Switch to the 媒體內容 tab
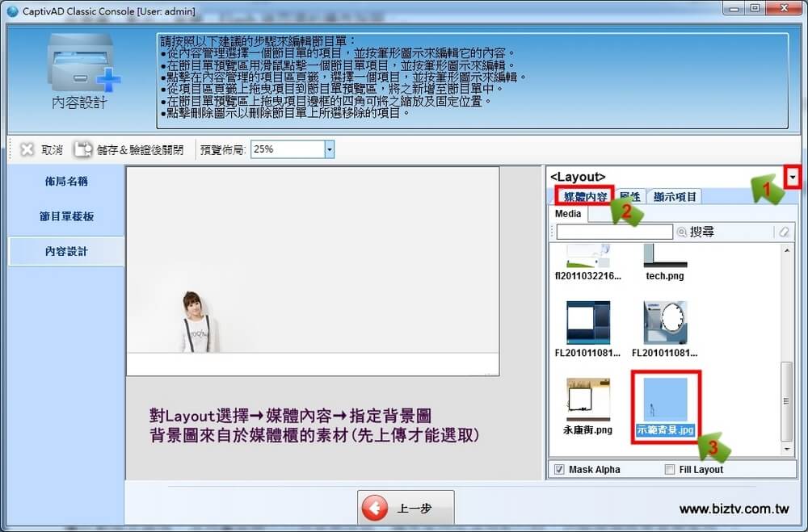This screenshot has height=532, width=808. click(585, 196)
